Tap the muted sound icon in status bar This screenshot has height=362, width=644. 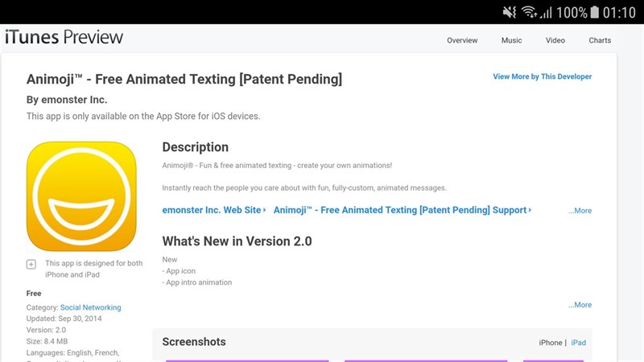click(509, 12)
